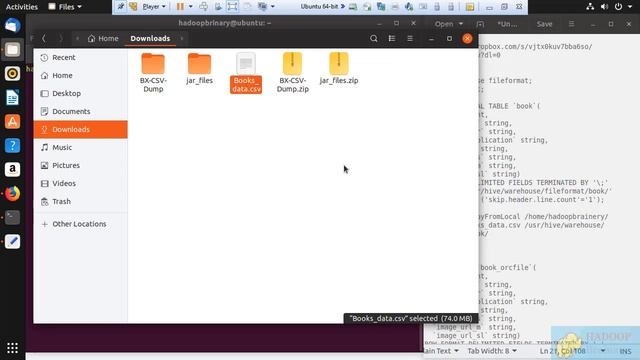This screenshot has width=640, height=360.
Task: Open the Files app menu in top bar
Action: [x=65, y=7]
